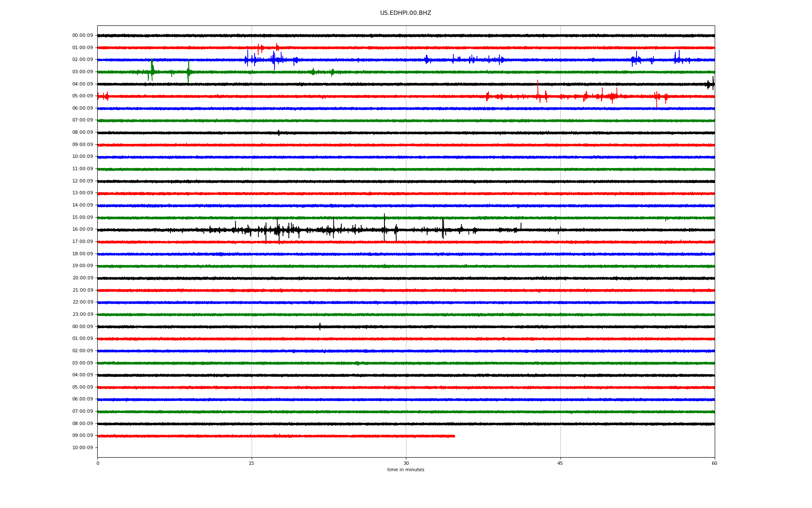Click the 15 minute x-axis tick label
The height and width of the screenshot is (508, 812).
click(252, 464)
